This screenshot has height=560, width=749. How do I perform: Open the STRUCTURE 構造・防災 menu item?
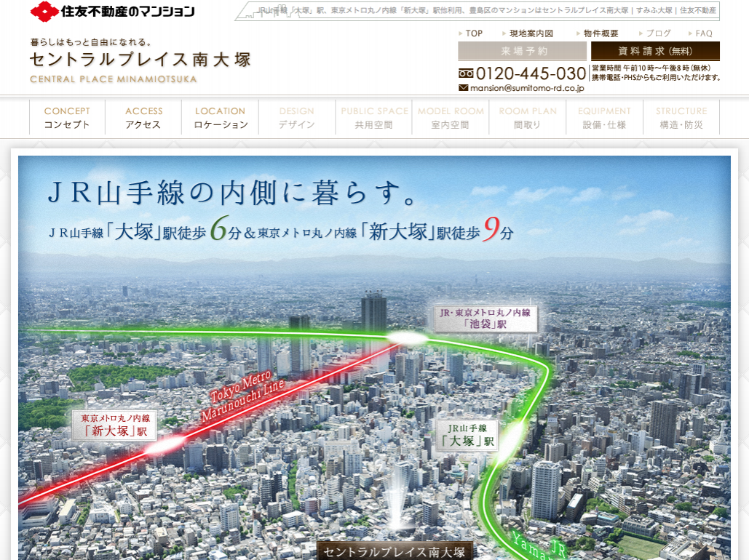click(681, 118)
